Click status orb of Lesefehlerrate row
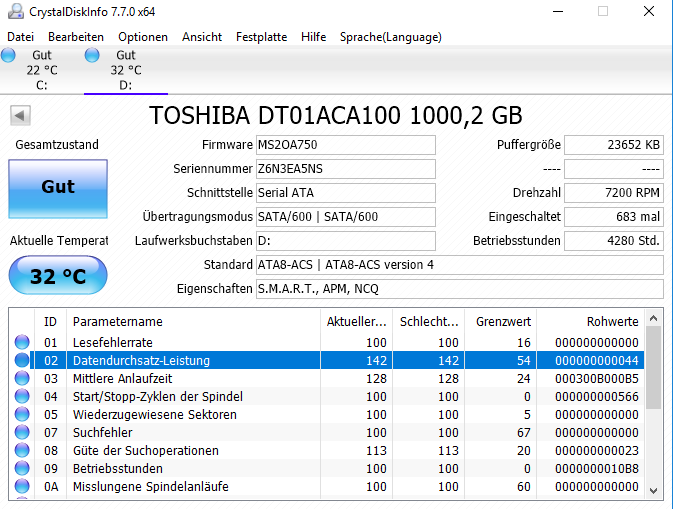 [22, 342]
